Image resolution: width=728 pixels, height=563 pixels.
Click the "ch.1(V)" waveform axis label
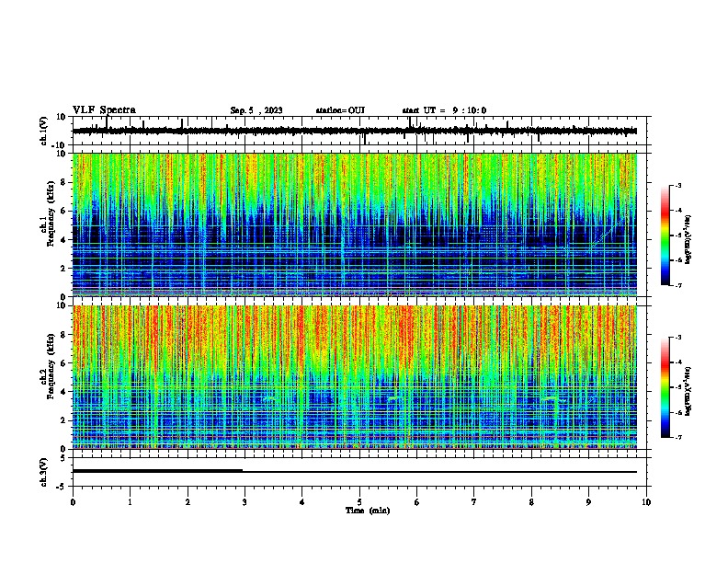44,131
